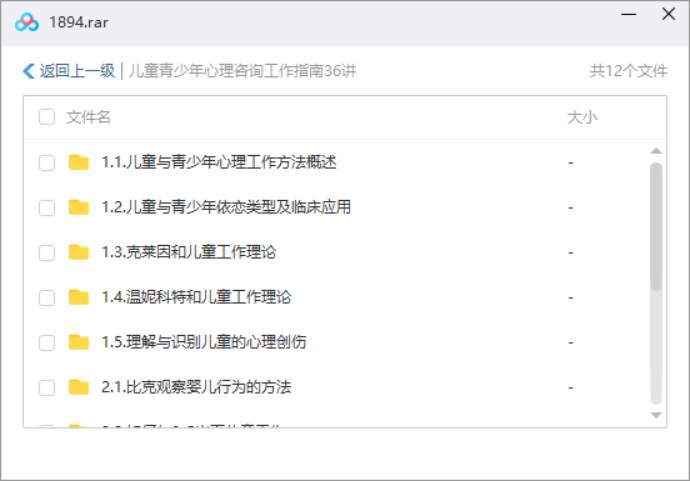
Task: Click folder icon beside 1.4.温妮科特和儿童工作理论
Action: pyautogui.click(x=79, y=297)
